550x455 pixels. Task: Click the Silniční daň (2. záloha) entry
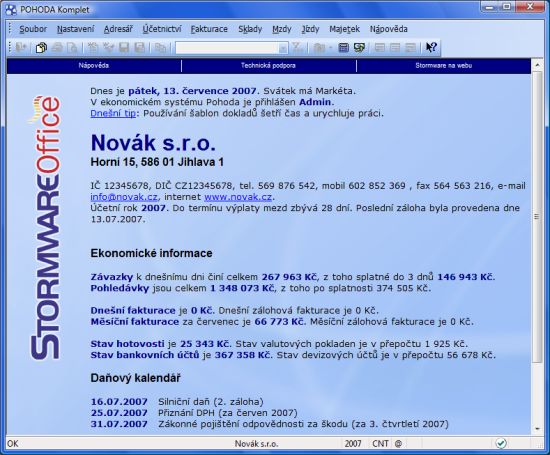[210, 402]
